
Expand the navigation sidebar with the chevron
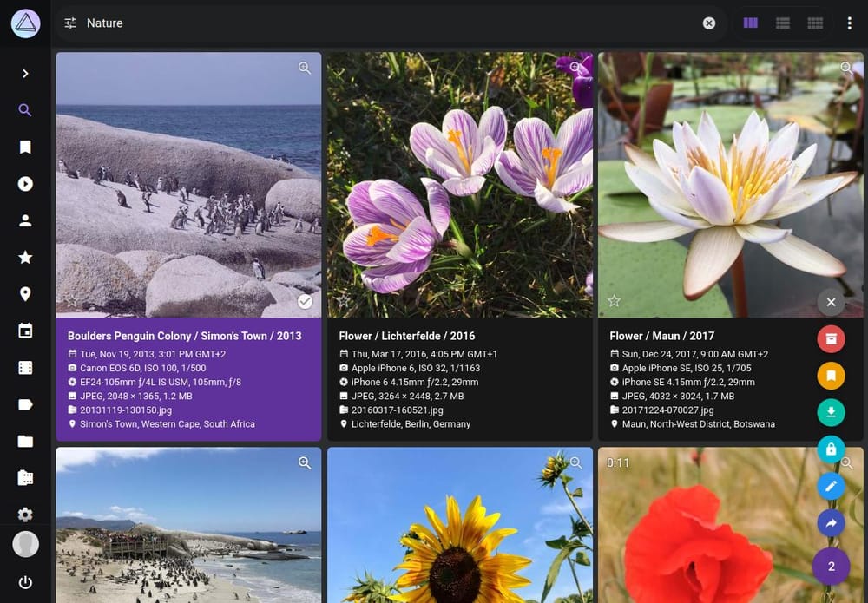25,74
